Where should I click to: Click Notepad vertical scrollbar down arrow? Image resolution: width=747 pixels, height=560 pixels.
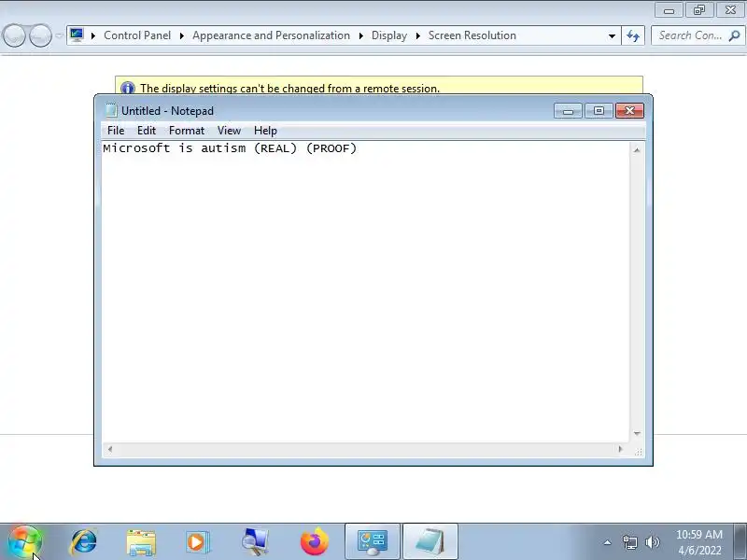click(637, 433)
